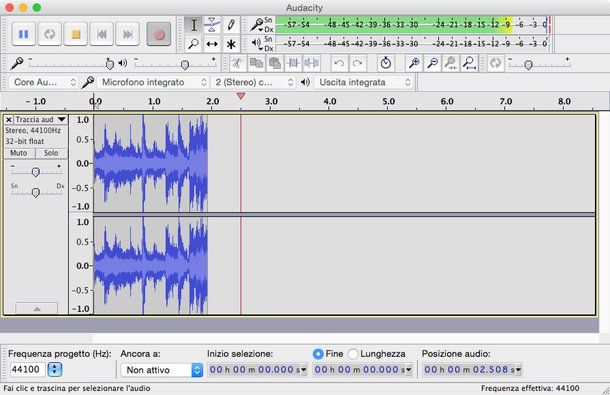The height and width of the screenshot is (395, 610).
Task: Click the red playhead marker on ruler
Action: (x=241, y=96)
